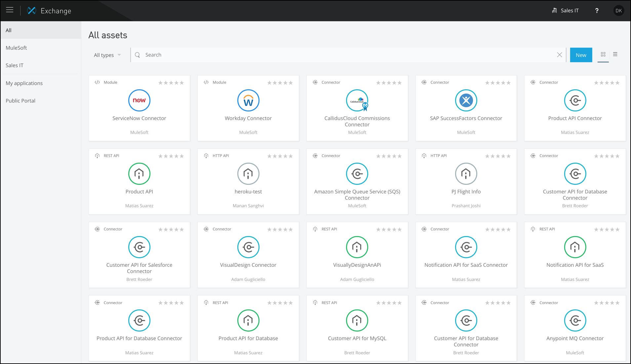The image size is (631, 364).
Task: Open the hamburger navigation menu
Action: click(x=10, y=10)
